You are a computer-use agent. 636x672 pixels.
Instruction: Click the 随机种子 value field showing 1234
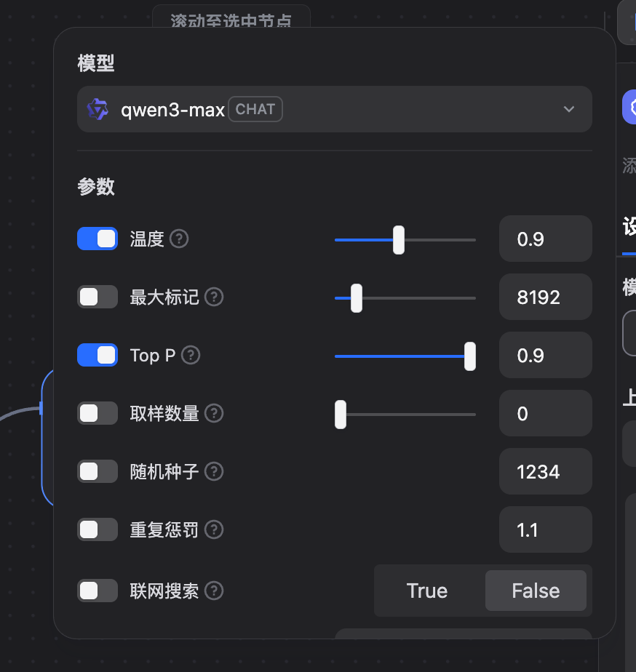point(545,471)
